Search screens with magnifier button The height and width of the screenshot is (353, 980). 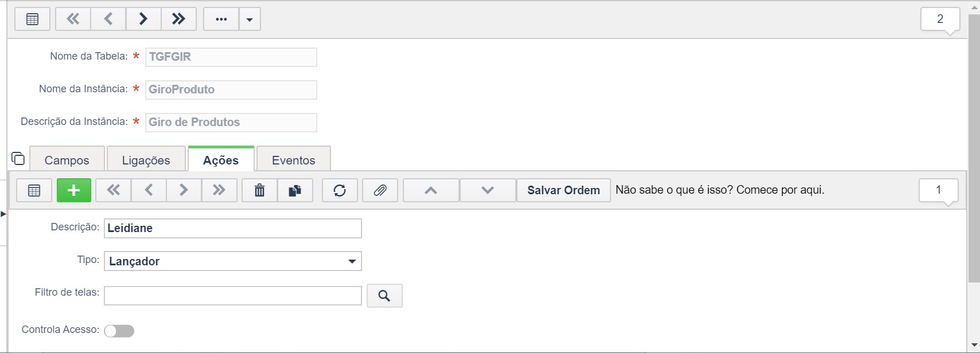(x=384, y=296)
